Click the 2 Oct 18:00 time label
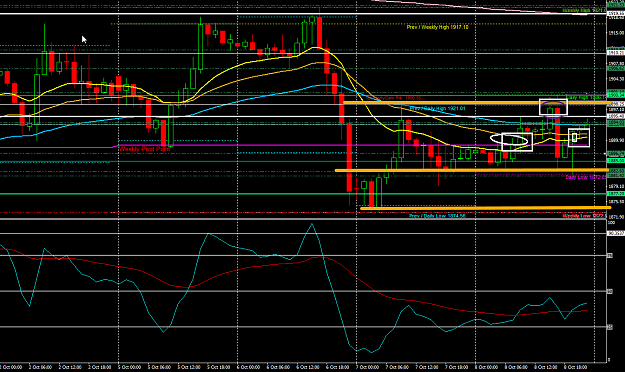Screen dimensions: 625x372 pos(99,367)
